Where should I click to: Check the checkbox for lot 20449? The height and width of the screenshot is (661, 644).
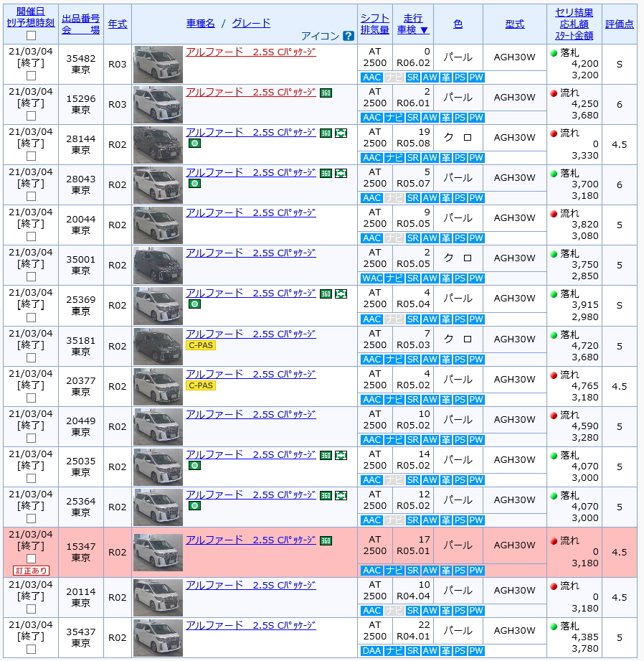coord(31,439)
